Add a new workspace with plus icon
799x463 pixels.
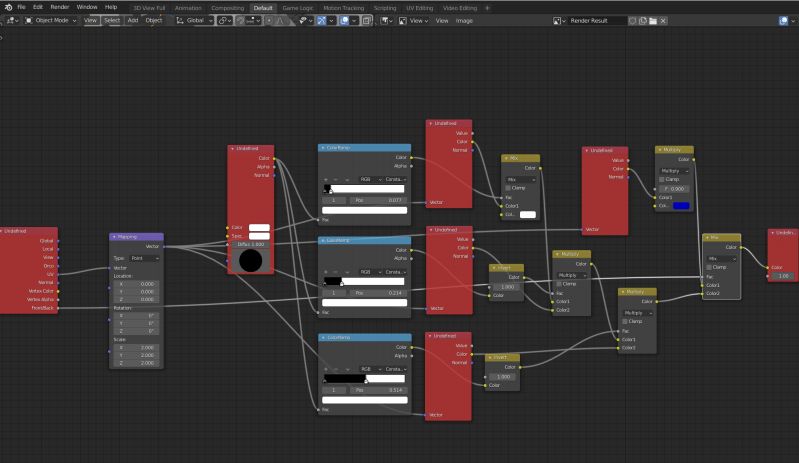487,8
